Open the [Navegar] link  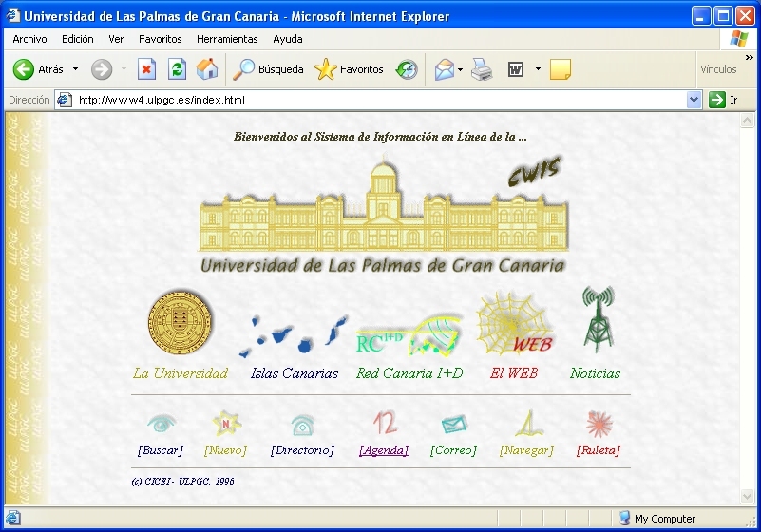click(526, 450)
